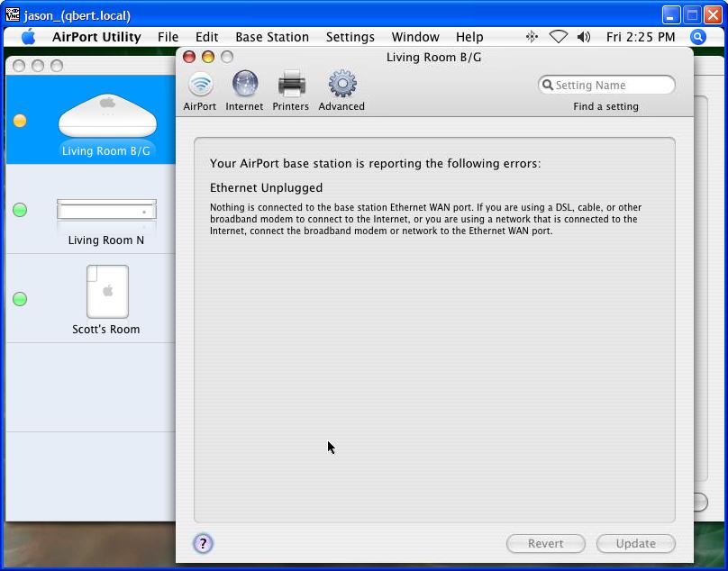Open help with the question mark button
This screenshot has width=728, height=571.
[203, 543]
